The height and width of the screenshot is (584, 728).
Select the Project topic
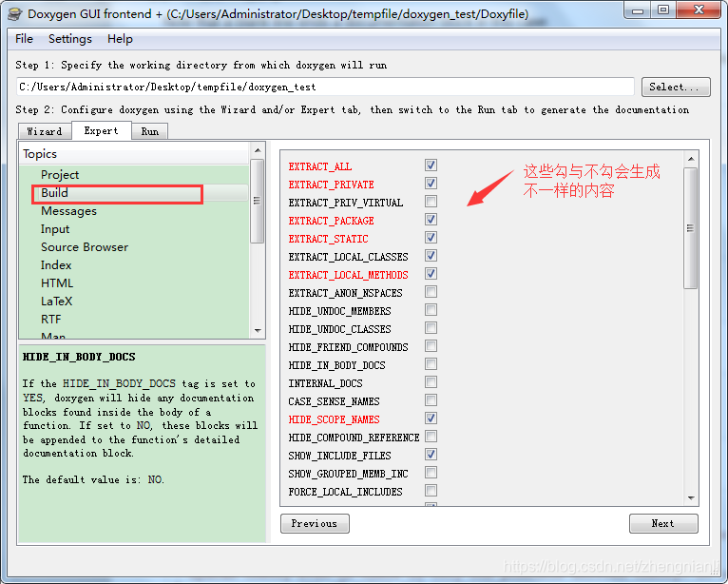(x=60, y=175)
